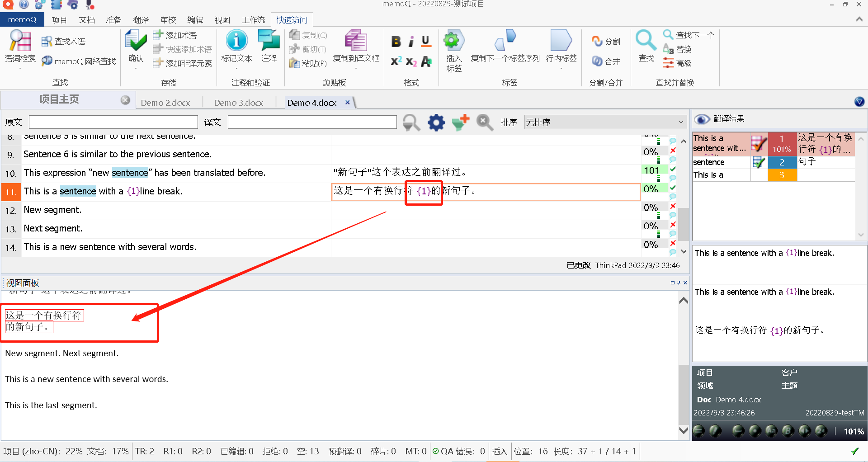Click 复制到译文框 copy source to target
The image size is (868, 462).
point(356,47)
